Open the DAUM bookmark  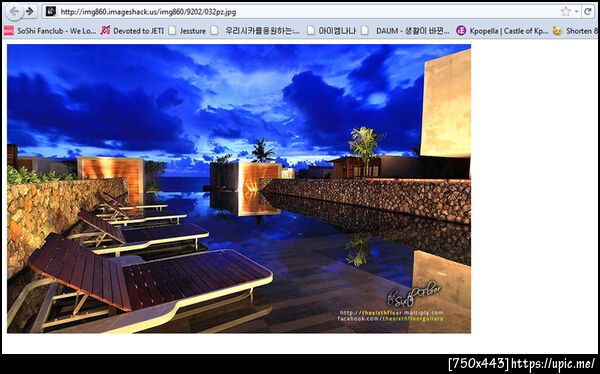[406, 31]
